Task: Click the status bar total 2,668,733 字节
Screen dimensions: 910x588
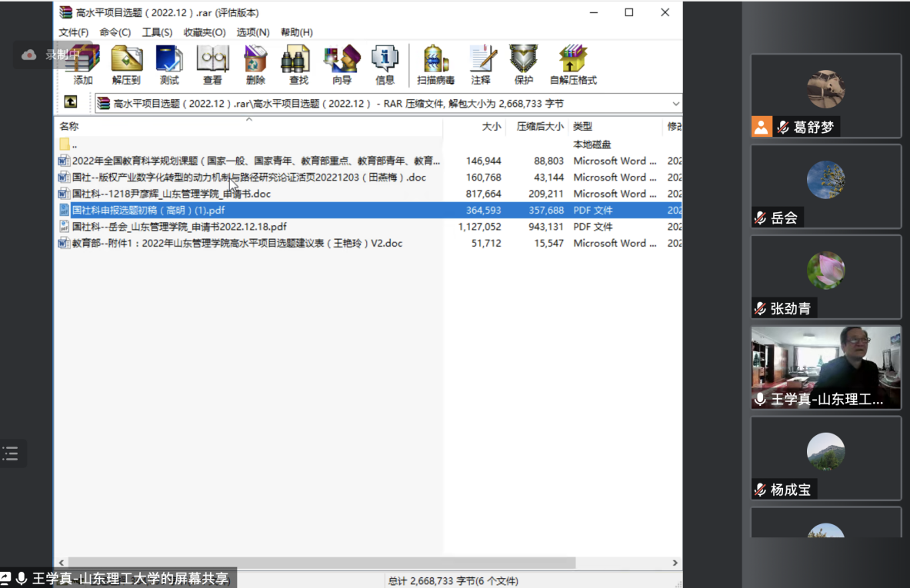Action: click(x=453, y=580)
